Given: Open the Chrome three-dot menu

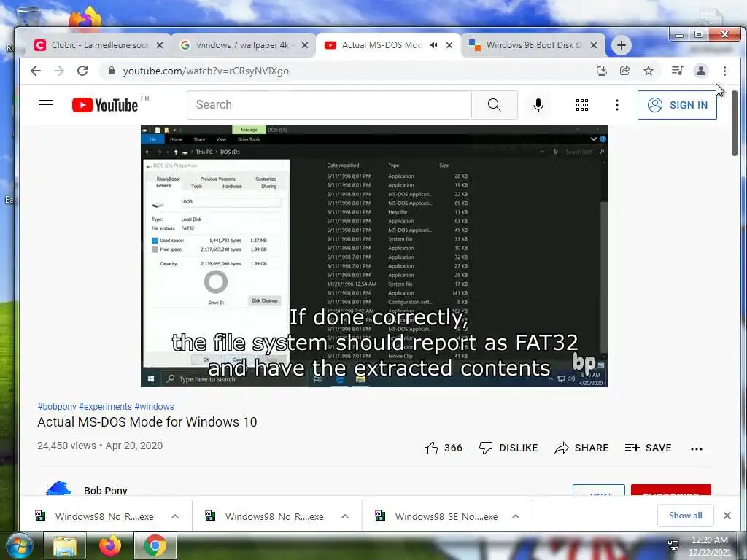Looking at the screenshot, I should click(x=724, y=71).
